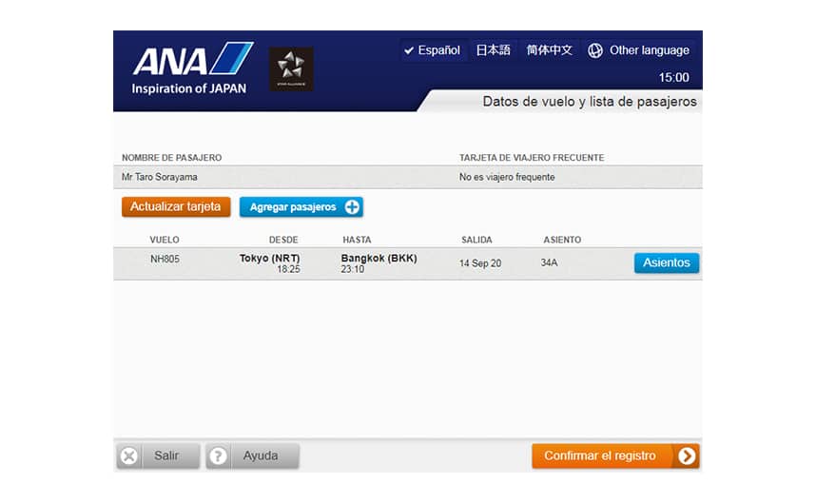Open help with the Ayuda button
This screenshot has width=816, height=504.
[253, 456]
